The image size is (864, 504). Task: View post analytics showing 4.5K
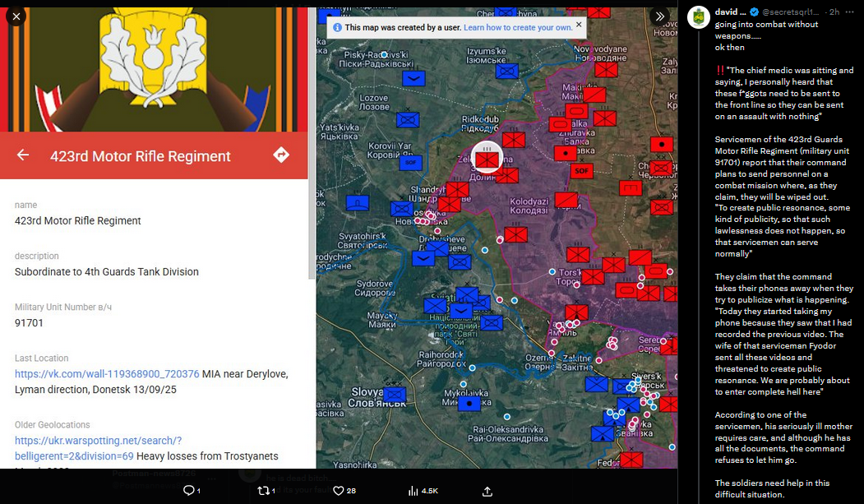coord(423,490)
